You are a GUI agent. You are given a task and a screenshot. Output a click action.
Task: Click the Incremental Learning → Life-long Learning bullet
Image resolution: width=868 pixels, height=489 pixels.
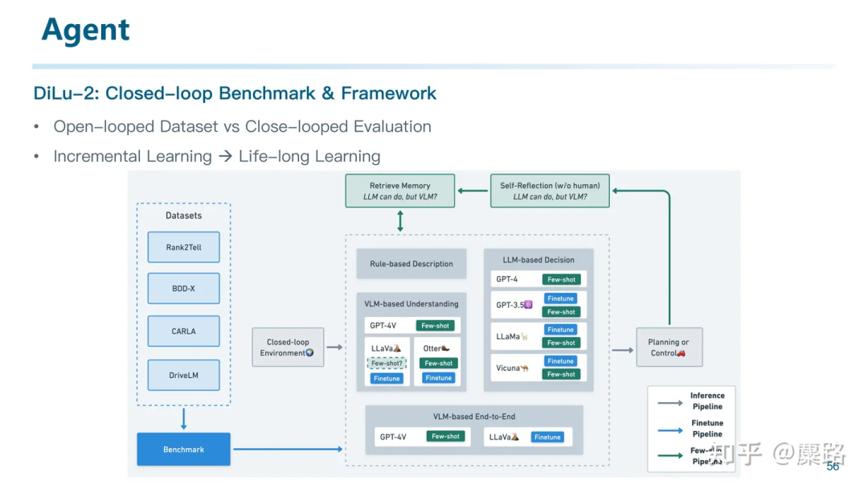217,156
